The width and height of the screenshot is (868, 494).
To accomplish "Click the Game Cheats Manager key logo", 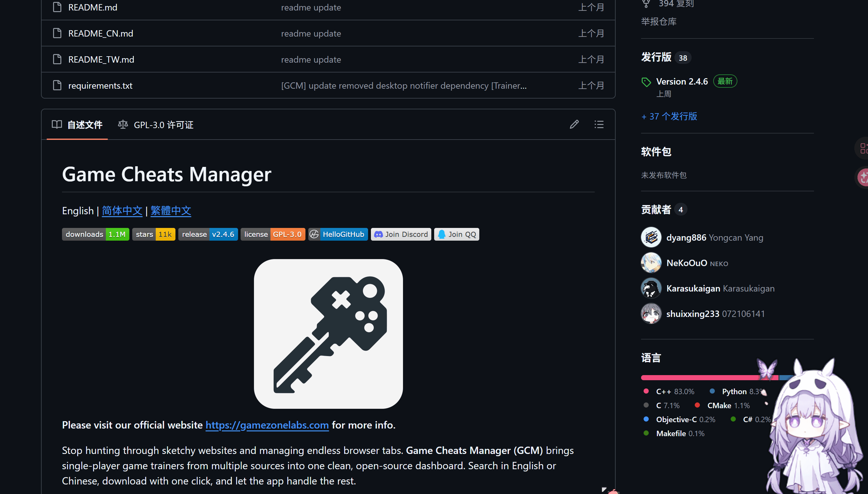I will [328, 334].
